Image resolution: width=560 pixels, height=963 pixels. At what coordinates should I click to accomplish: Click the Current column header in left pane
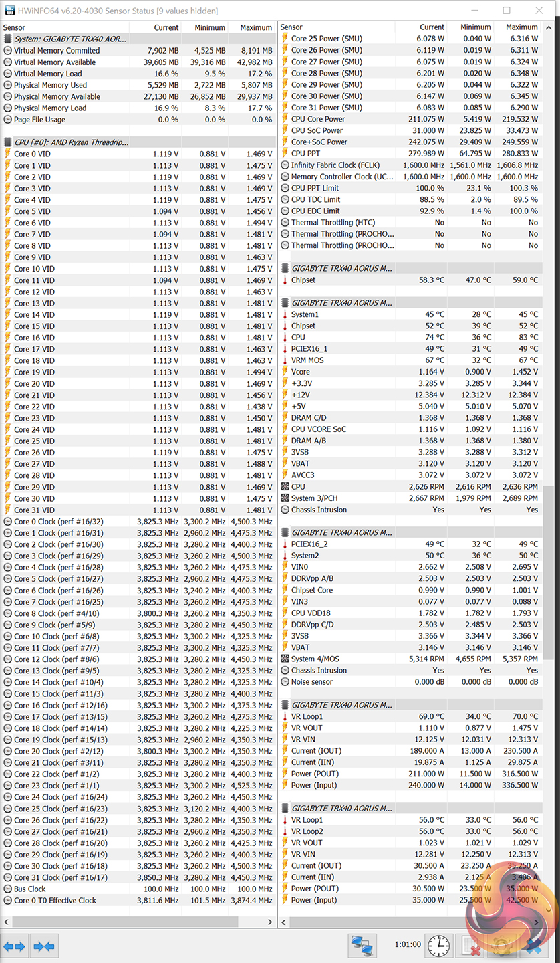[x=154, y=27]
